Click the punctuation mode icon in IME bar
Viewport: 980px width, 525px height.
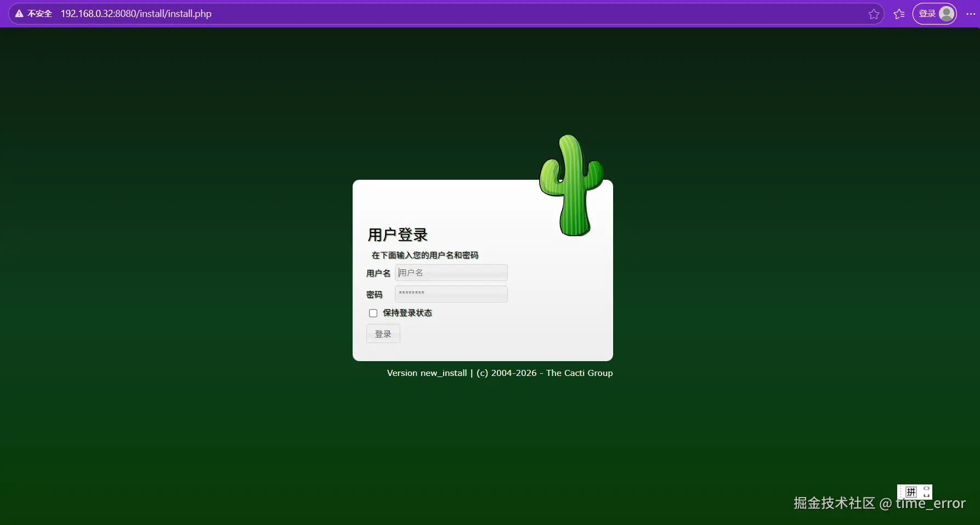(x=926, y=492)
